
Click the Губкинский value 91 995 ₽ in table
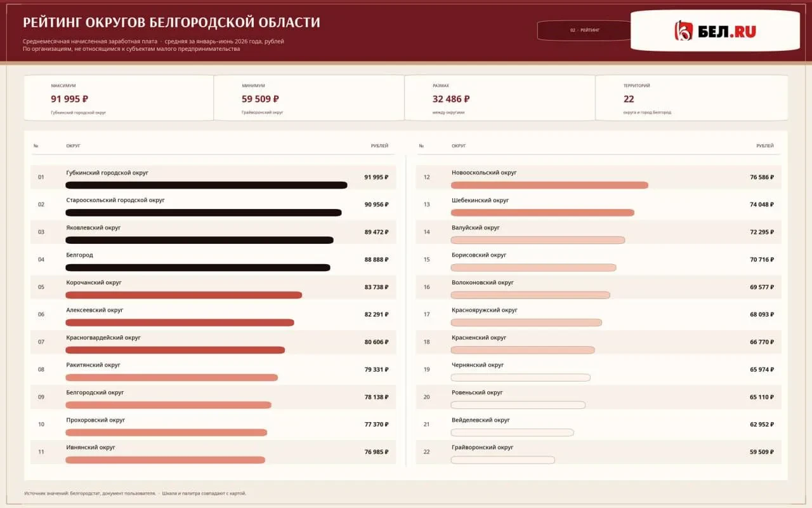pyautogui.click(x=376, y=177)
